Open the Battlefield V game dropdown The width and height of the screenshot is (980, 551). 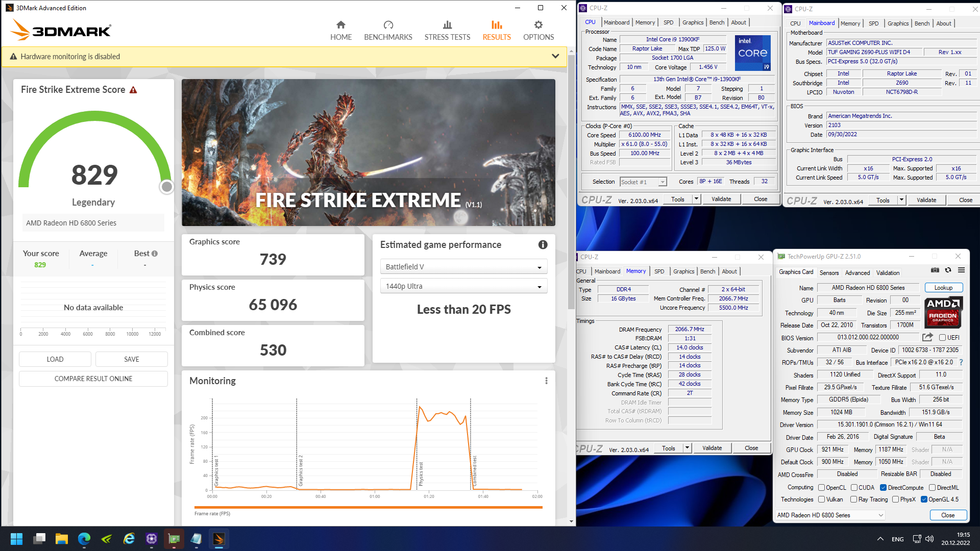click(x=463, y=267)
